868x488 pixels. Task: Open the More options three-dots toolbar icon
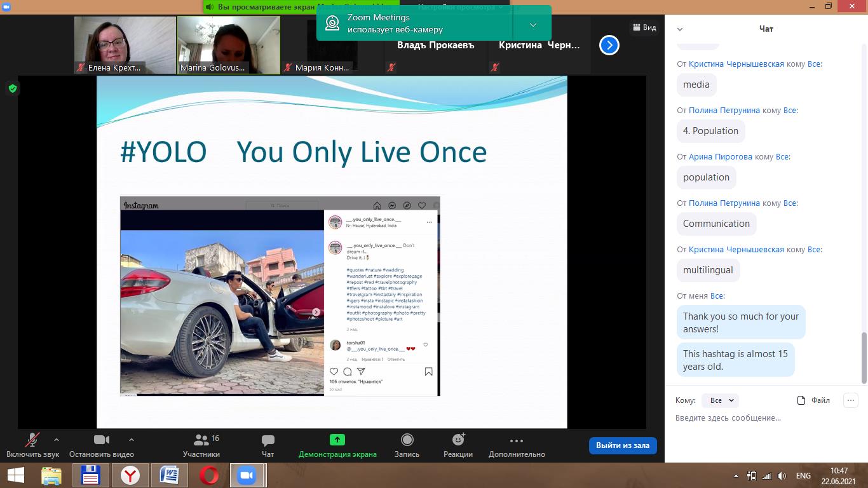pos(516,440)
